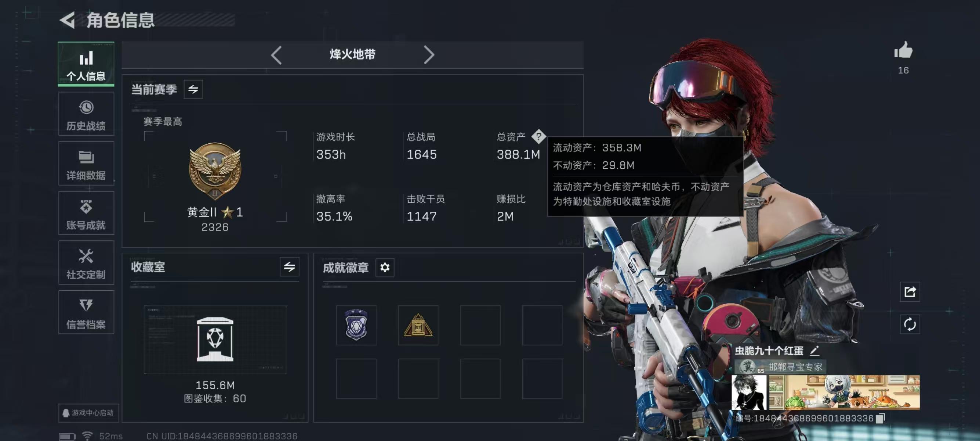Select the first blue shield achievement badge
Image resolution: width=980 pixels, height=441 pixels.
click(x=356, y=325)
